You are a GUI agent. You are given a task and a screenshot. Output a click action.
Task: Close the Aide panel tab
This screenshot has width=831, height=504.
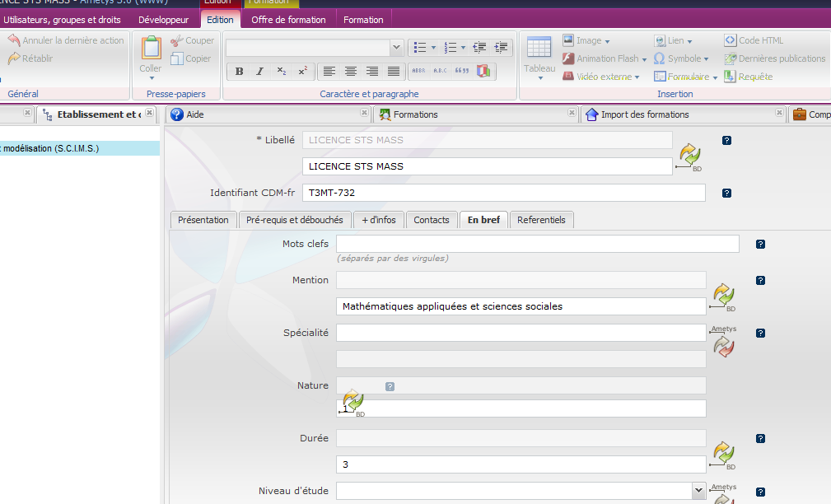tap(365, 114)
